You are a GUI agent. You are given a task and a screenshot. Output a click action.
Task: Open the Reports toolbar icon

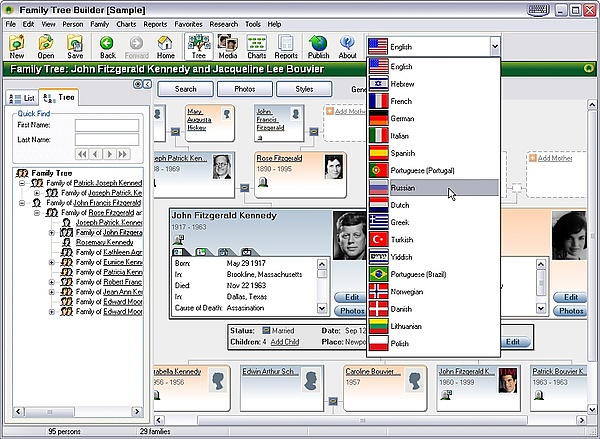click(x=287, y=46)
